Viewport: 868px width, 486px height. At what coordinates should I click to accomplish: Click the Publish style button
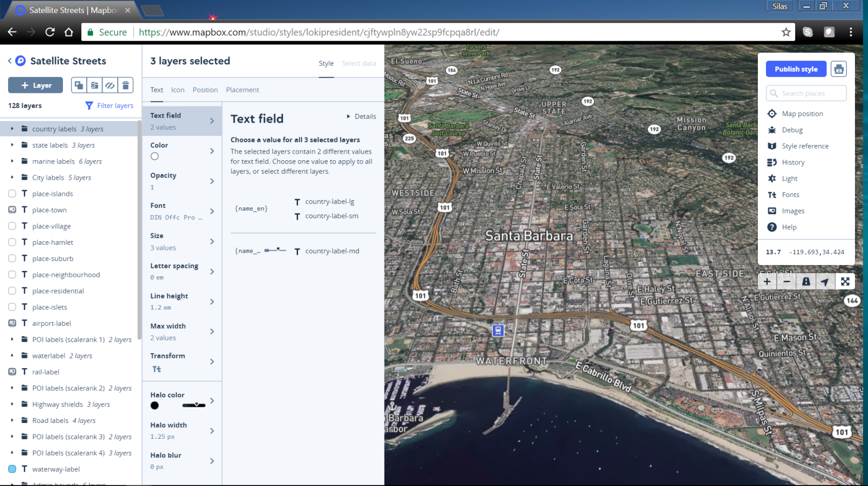[796, 69]
